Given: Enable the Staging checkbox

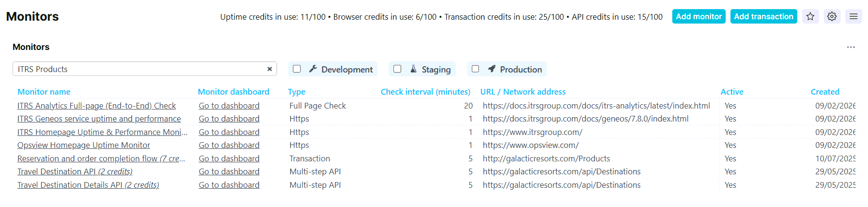Looking at the screenshot, I should 397,69.
